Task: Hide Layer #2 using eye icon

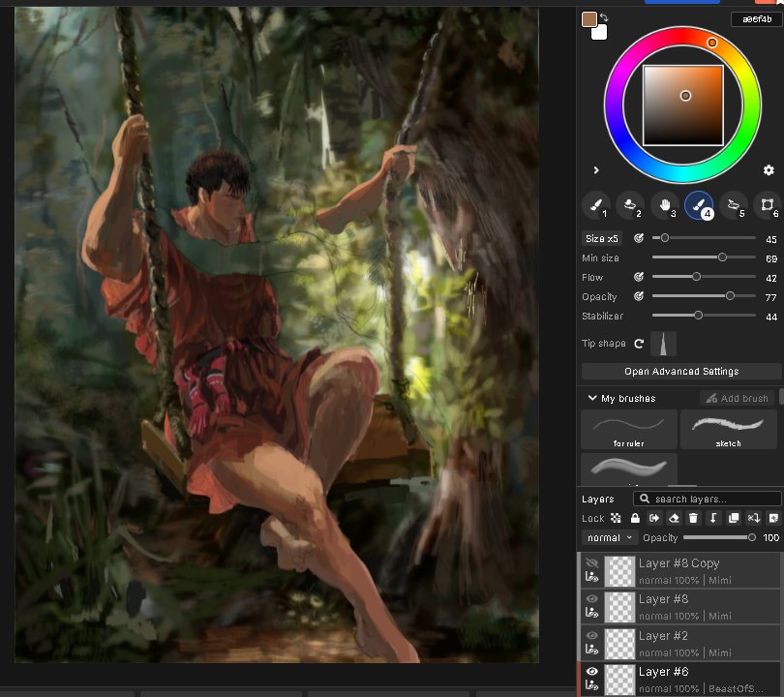Action: (x=592, y=635)
